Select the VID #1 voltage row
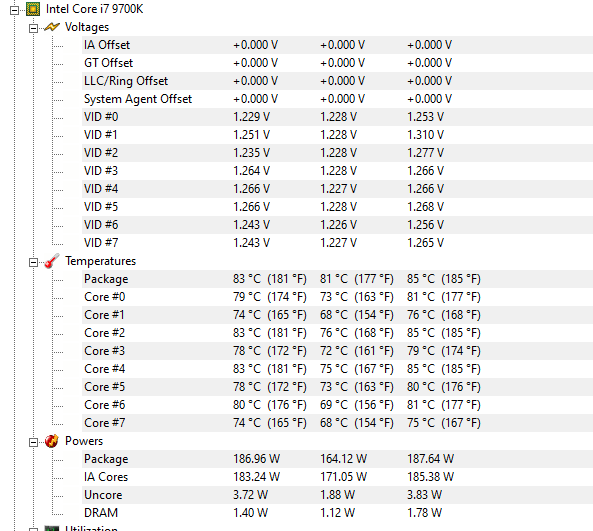The width and height of the screenshot is (593, 531). point(337,135)
